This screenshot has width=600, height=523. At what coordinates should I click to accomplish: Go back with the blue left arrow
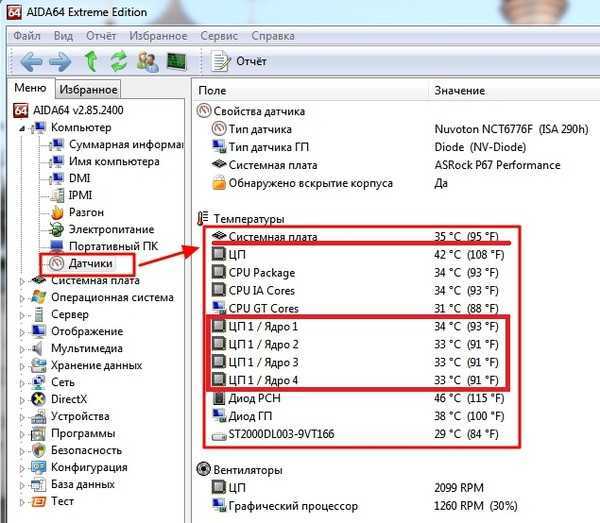tap(31, 62)
